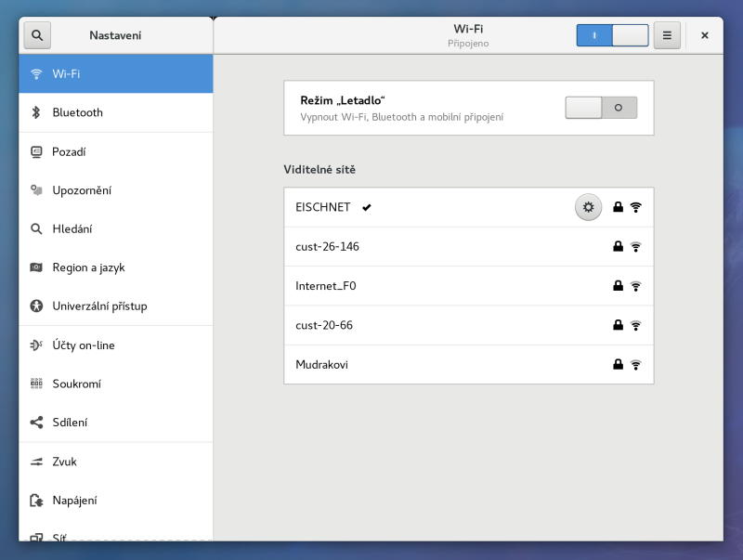Go to the Napájení power settings
The image size is (743, 560).
tap(74, 501)
